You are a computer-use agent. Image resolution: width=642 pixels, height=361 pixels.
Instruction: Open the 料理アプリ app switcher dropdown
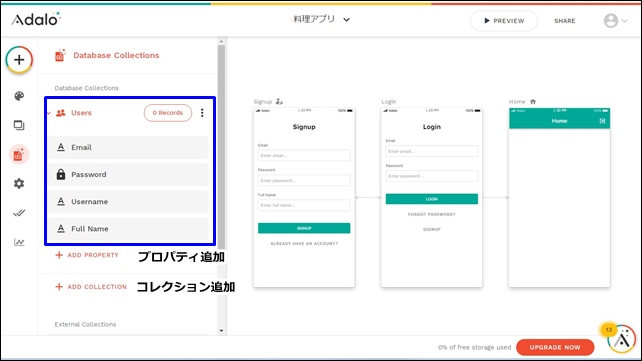pos(321,19)
